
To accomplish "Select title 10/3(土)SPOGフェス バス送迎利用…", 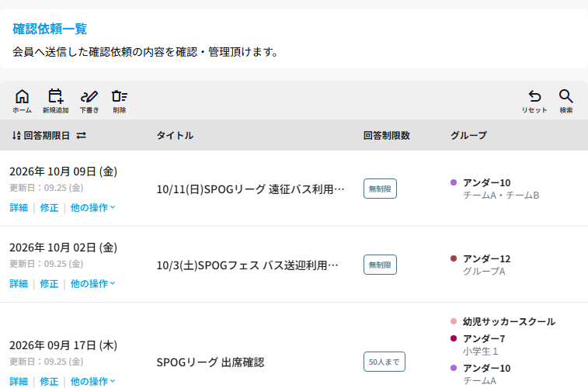I will pos(248,265).
